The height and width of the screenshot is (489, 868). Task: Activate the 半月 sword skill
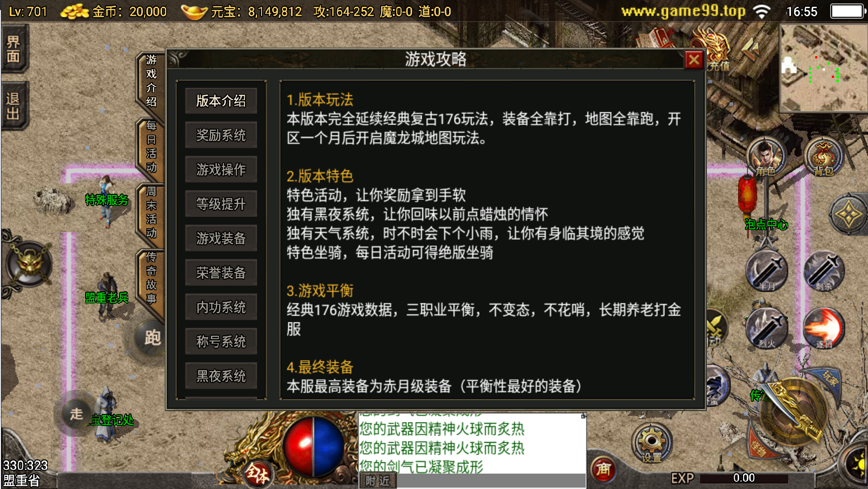click(x=767, y=271)
